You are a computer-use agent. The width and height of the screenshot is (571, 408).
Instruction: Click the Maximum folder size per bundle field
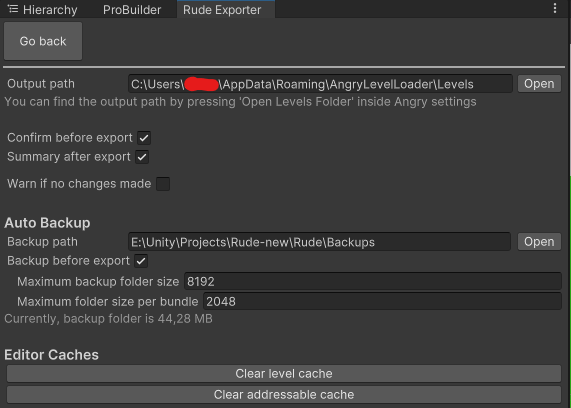382,302
